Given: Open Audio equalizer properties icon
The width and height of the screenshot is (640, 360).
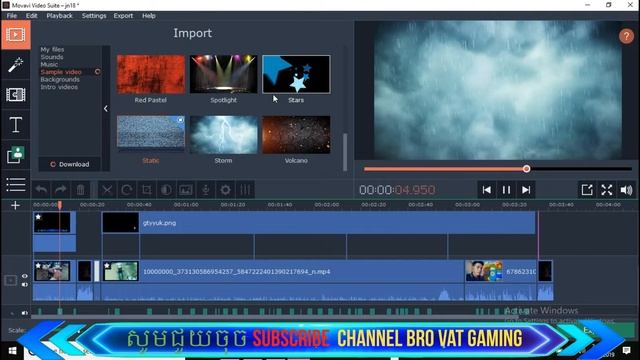Looking at the screenshot, I should click(x=245, y=190).
